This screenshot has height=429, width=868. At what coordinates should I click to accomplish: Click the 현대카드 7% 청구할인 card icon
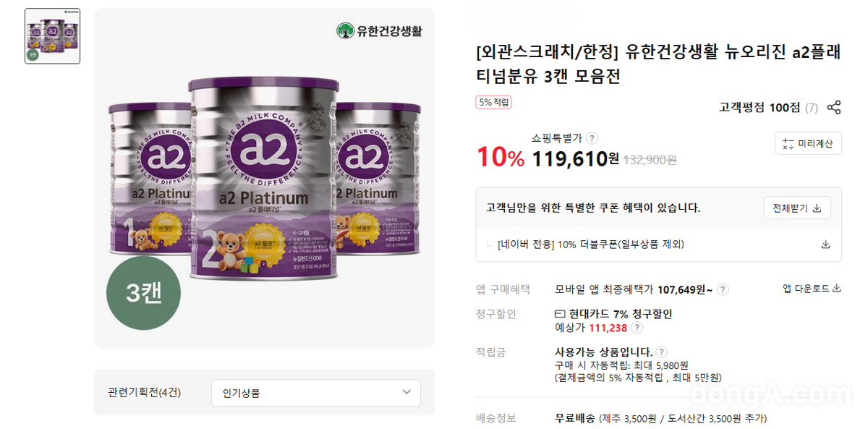point(560,314)
